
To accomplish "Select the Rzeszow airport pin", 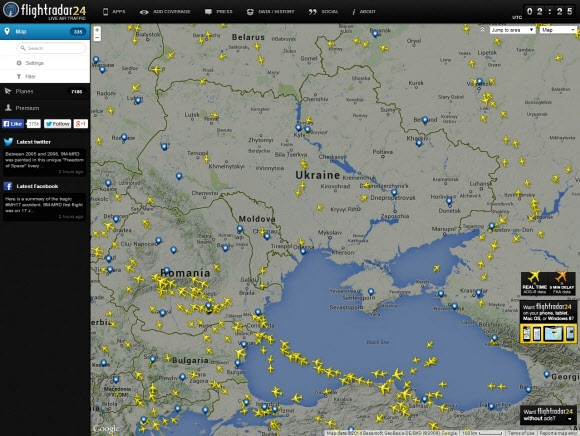I will (x=124, y=138).
